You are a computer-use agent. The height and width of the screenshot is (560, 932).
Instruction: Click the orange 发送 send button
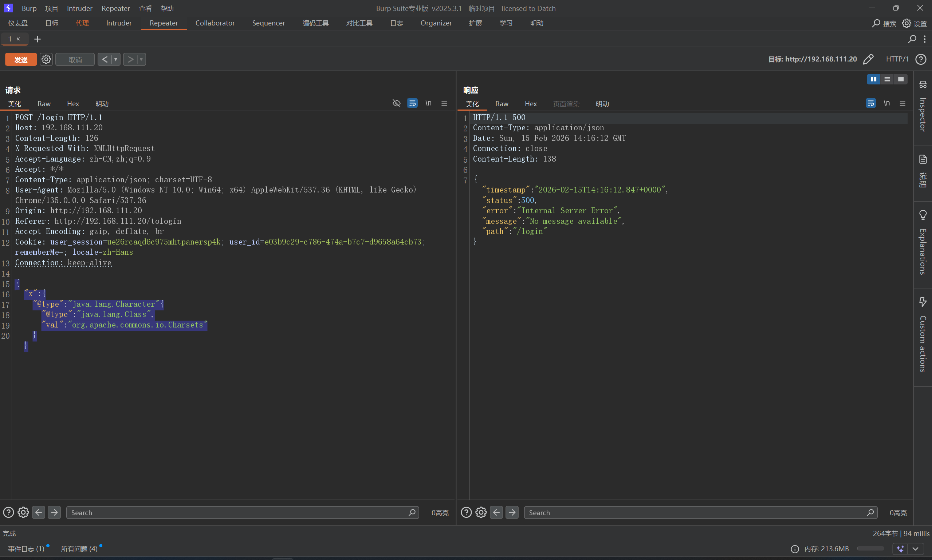click(21, 59)
